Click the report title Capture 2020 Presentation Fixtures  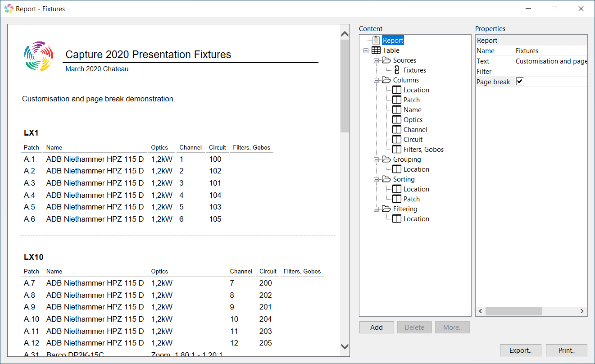(x=148, y=55)
